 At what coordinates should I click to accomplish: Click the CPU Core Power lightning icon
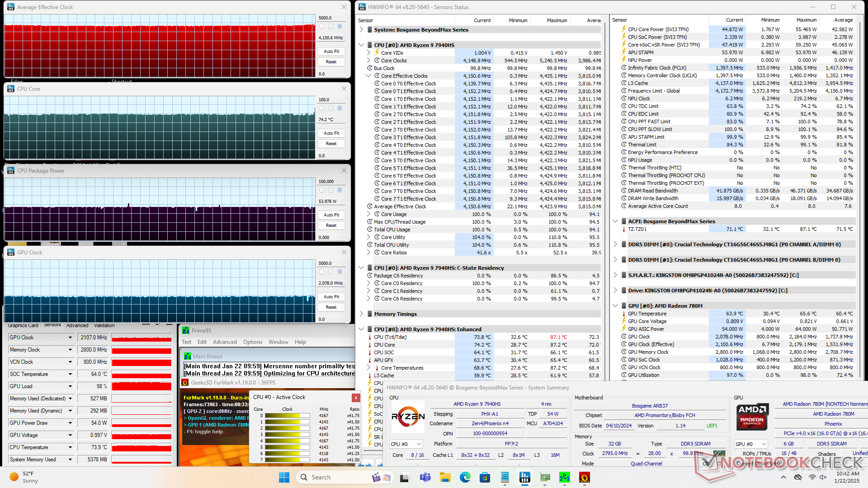(x=624, y=29)
